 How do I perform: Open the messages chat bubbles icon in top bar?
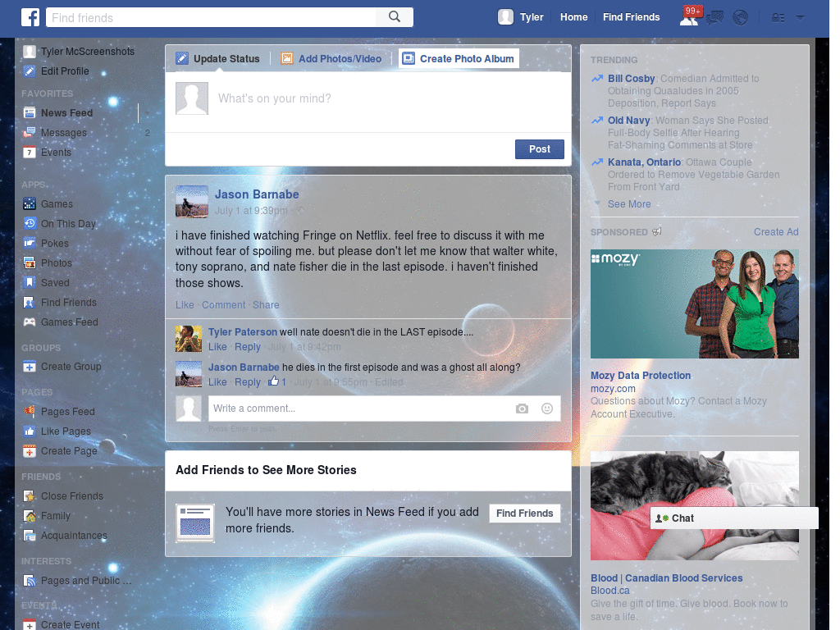tap(714, 18)
